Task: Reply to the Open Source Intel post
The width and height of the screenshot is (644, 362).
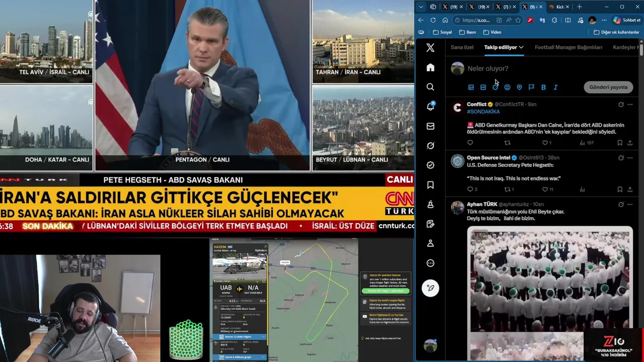Action: pos(470,190)
